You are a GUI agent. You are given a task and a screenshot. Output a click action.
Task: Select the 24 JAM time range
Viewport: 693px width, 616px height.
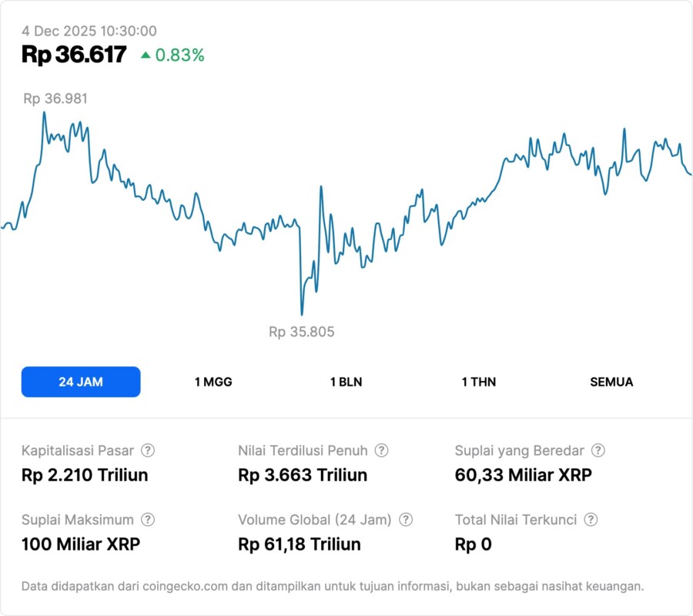tap(81, 382)
